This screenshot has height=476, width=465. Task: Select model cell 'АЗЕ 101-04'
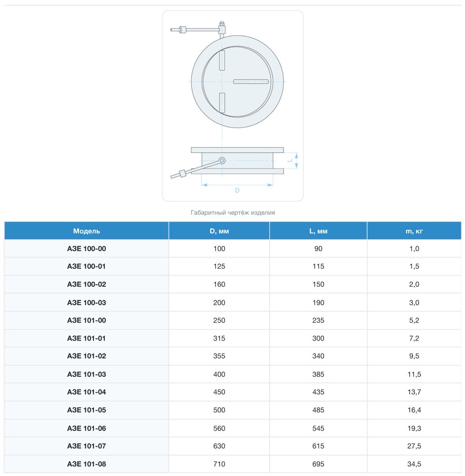pos(86,392)
